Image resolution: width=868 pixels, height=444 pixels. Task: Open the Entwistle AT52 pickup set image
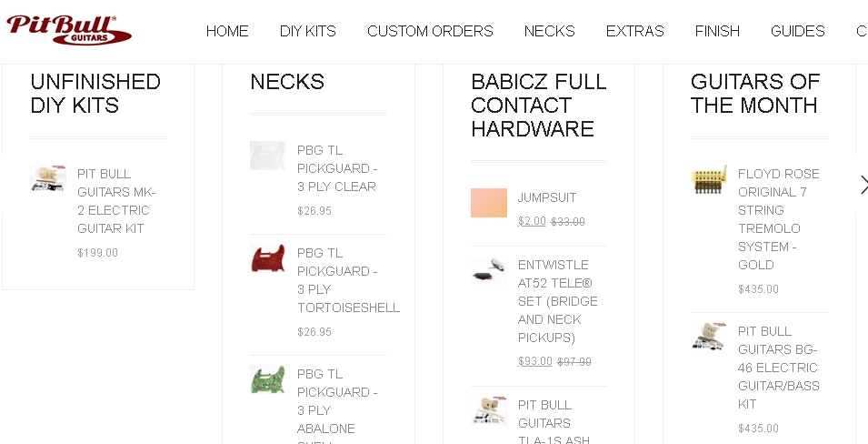point(488,270)
